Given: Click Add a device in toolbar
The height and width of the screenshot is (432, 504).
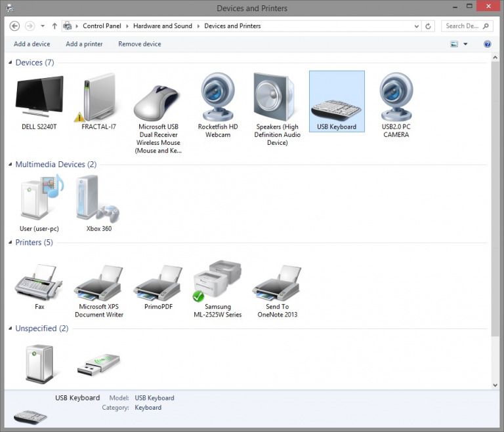Looking at the screenshot, I should [x=31, y=44].
